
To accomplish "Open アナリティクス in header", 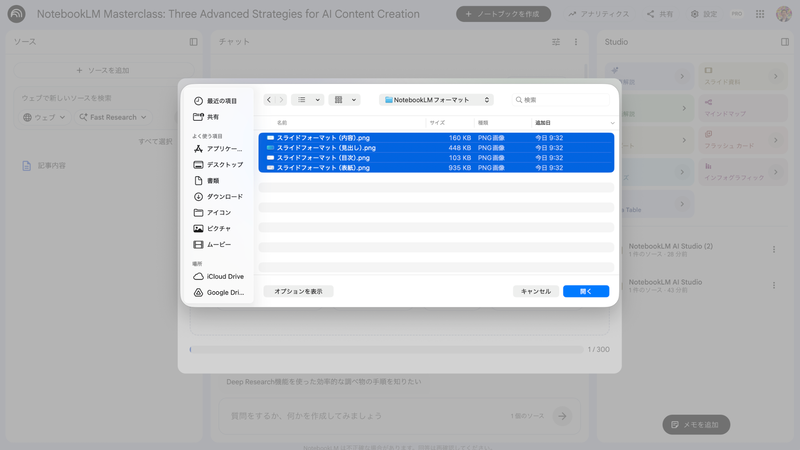I will tap(598, 14).
